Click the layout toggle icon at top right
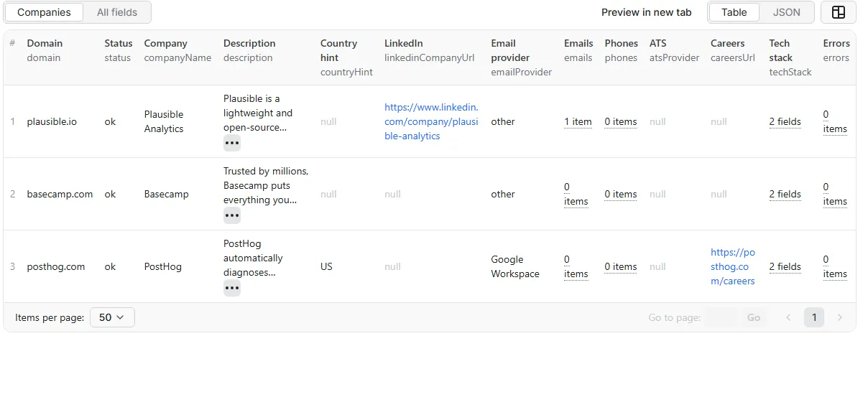Screen dimensions: 868x420 coord(838,12)
